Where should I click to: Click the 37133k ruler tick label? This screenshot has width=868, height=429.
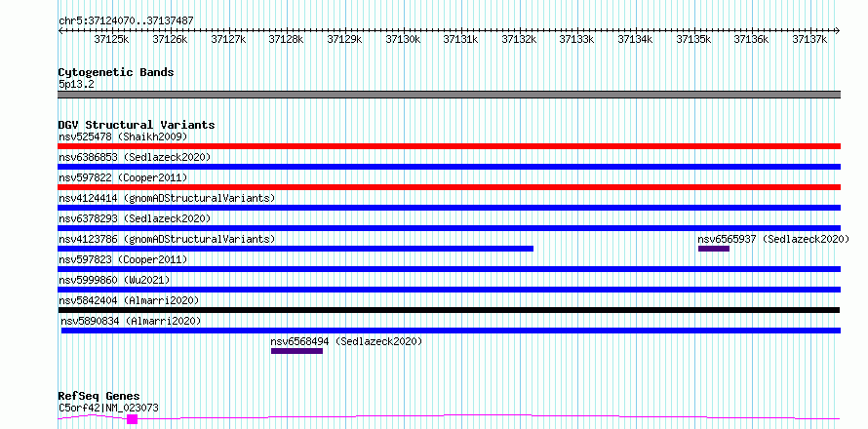click(576, 39)
